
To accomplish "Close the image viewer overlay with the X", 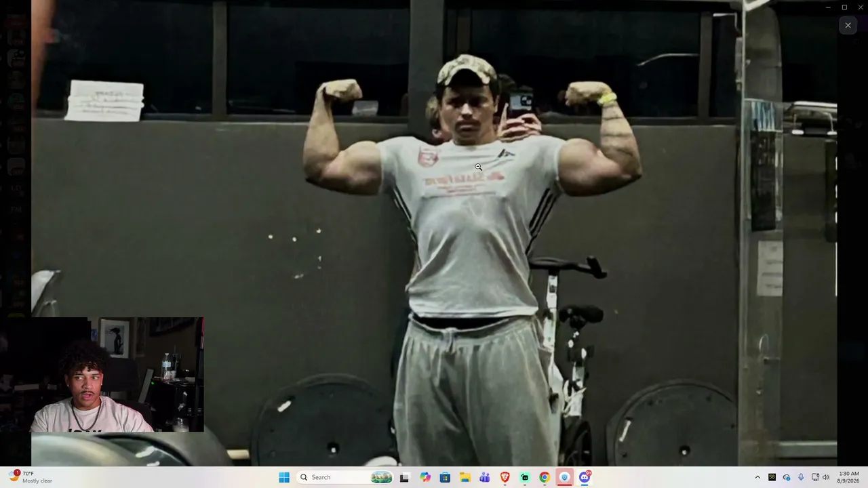I will 848,25.
